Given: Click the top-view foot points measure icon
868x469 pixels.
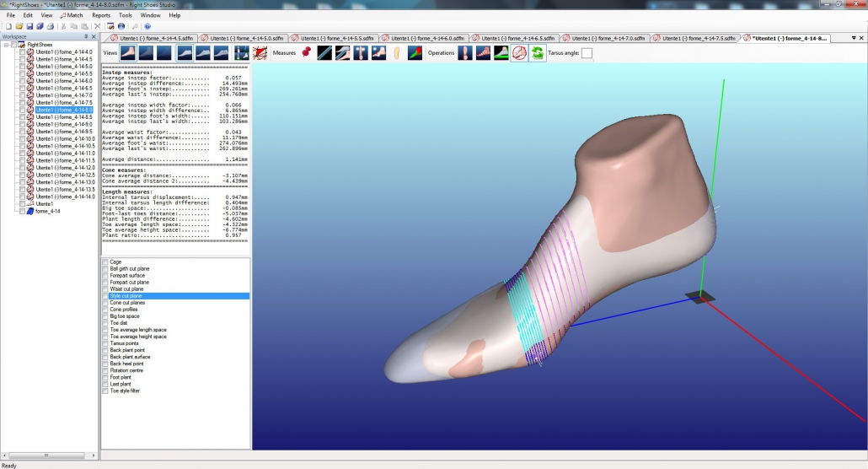Looking at the screenshot, I should pyautogui.click(x=361, y=52).
